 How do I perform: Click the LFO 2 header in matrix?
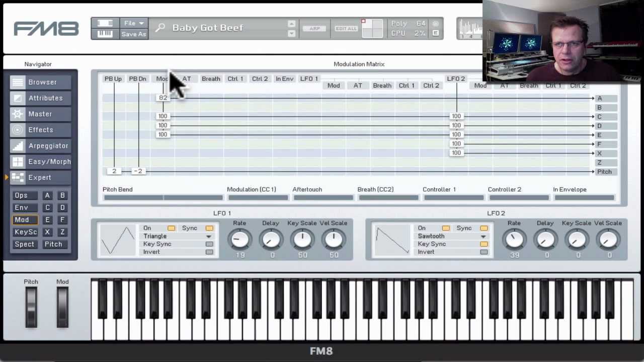(456, 79)
